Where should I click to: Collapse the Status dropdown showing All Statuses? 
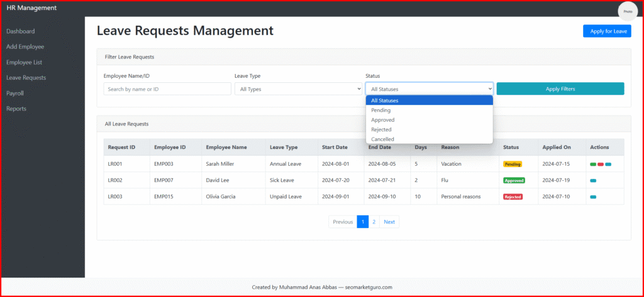[429, 89]
